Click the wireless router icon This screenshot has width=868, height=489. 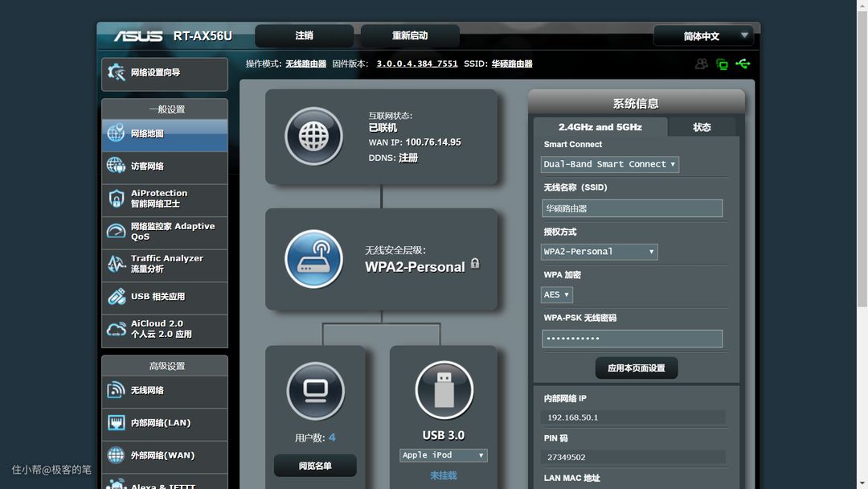[313, 259]
